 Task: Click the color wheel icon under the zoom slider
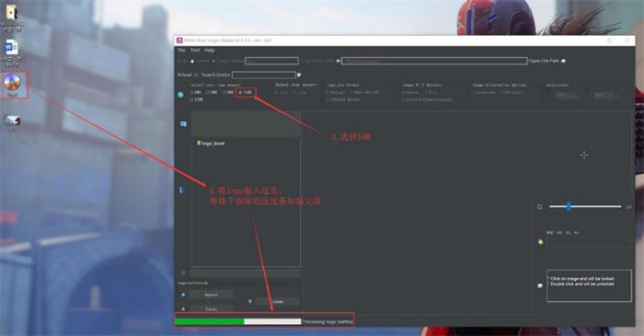click(x=541, y=241)
